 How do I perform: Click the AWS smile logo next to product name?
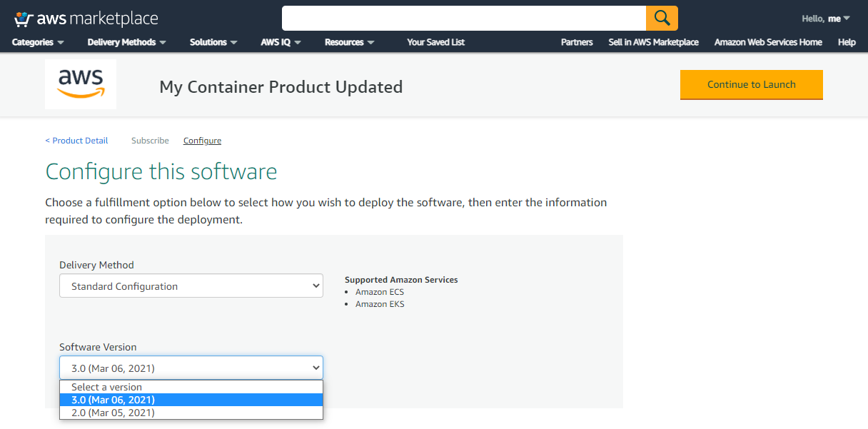(x=80, y=84)
